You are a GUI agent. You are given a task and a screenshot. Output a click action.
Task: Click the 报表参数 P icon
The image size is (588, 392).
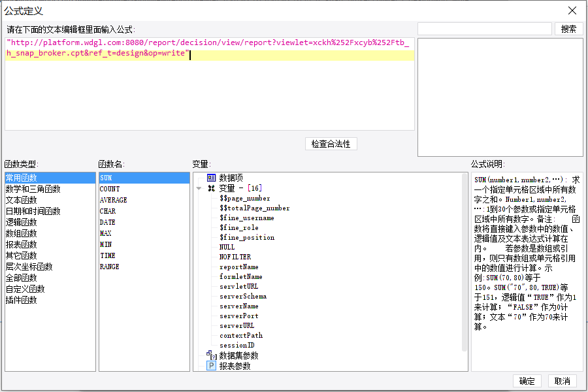(x=212, y=366)
